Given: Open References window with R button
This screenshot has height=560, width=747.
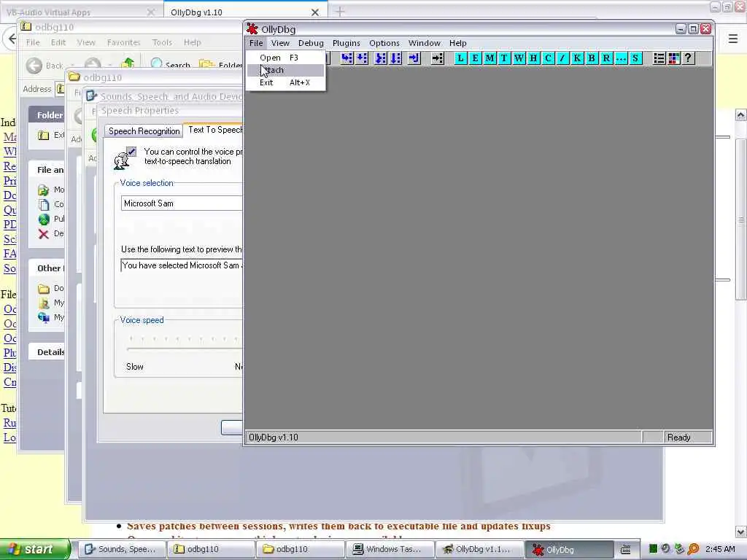Looking at the screenshot, I should coord(606,58).
